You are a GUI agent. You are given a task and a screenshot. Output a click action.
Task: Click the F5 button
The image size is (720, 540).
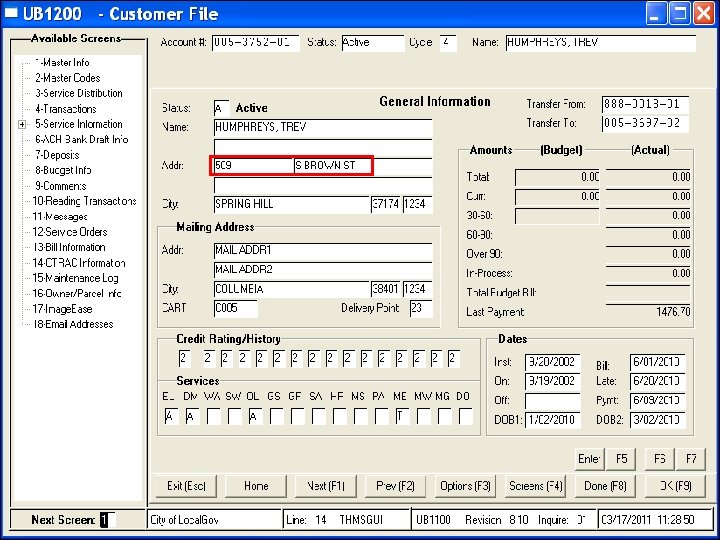tap(622, 458)
